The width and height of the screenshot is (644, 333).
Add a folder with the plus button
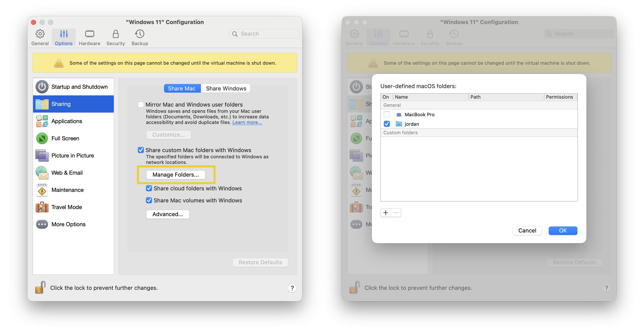pyautogui.click(x=386, y=213)
